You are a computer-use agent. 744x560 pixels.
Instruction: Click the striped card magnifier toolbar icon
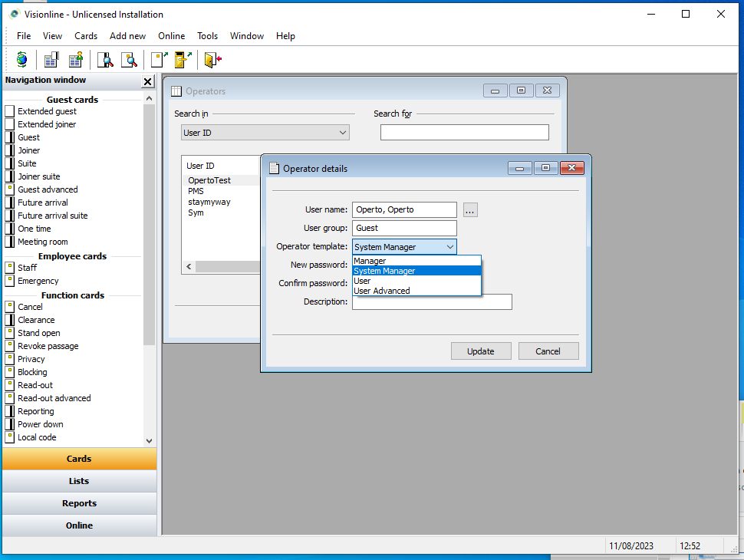tap(105, 59)
